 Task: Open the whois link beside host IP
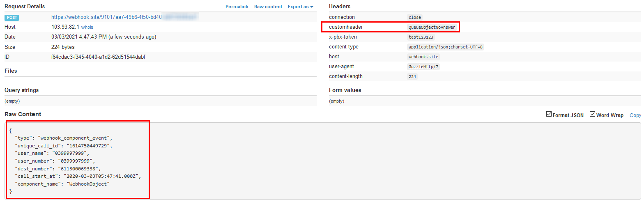87,27
